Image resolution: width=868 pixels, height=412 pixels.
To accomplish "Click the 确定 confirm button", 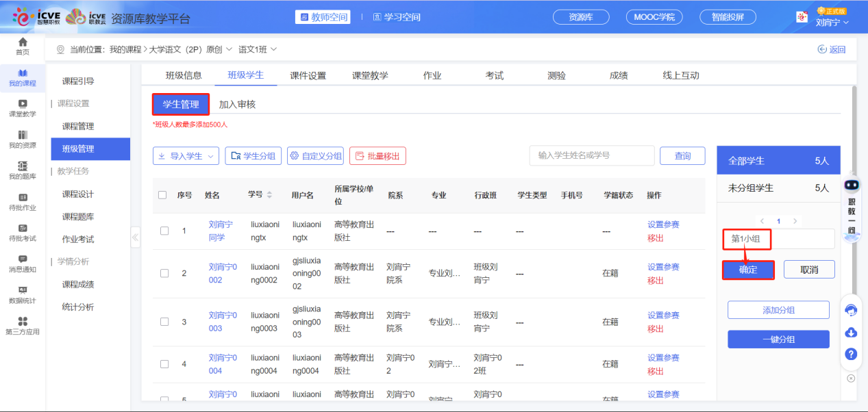I will click(x=748, y=270).
